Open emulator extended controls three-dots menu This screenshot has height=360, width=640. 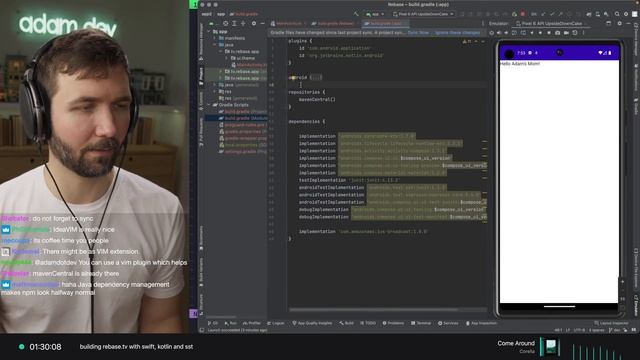(583, 33)
